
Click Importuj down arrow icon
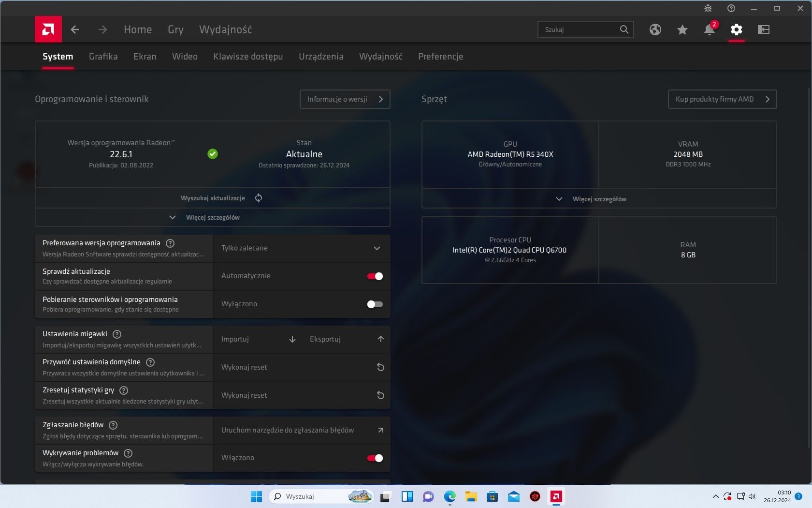pos(292,339)
